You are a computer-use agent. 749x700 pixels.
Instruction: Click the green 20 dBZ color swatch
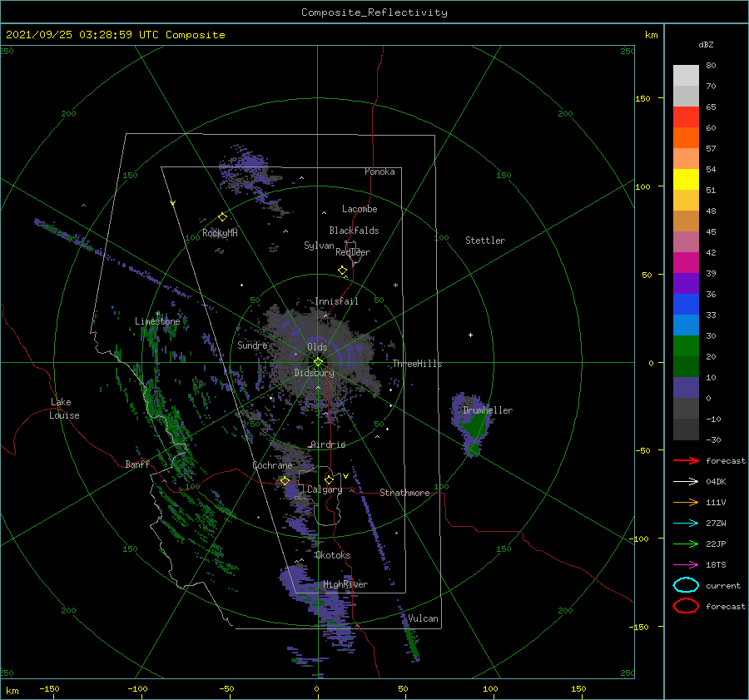(686, 346)
